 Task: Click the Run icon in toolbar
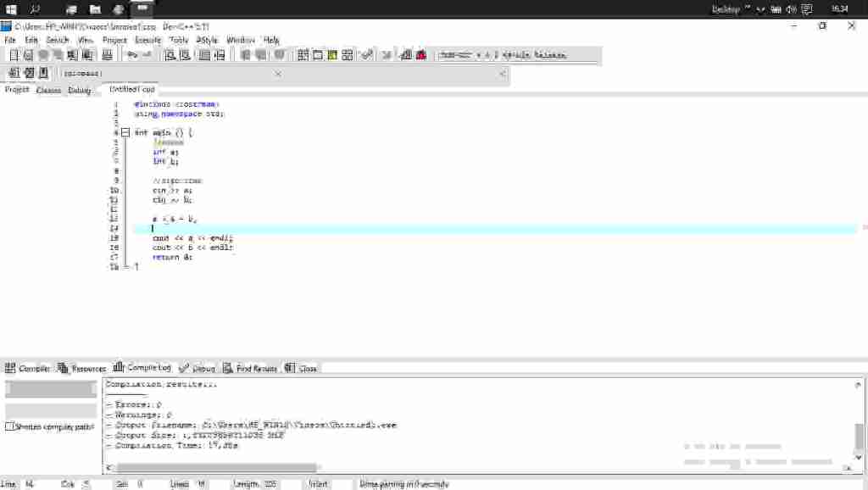click(318, 55)
